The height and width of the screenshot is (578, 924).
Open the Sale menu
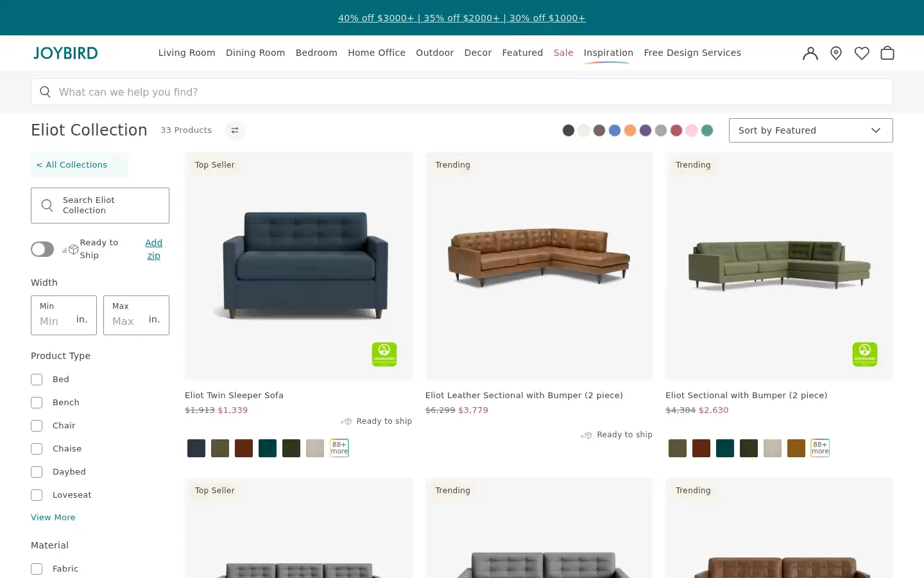pos(563,53)
